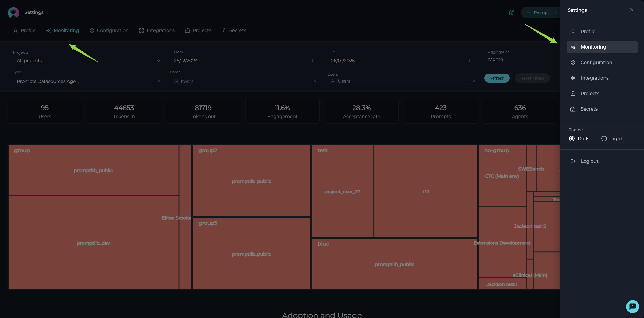Click promptlib_public block in group3
The image size is (644, 318).
tap(252, 253)
